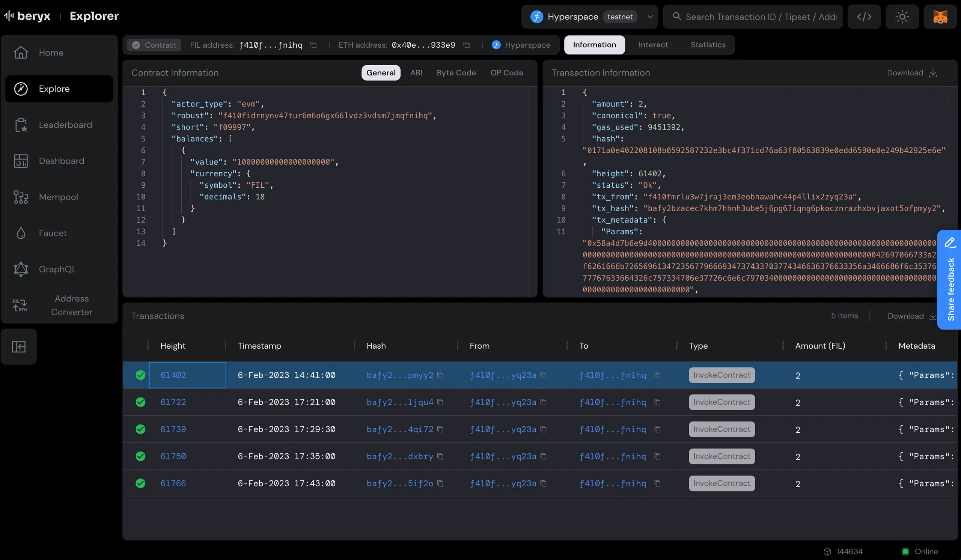Download the Transaction Information JSON
961x560 pixels.
click(912, 73)
